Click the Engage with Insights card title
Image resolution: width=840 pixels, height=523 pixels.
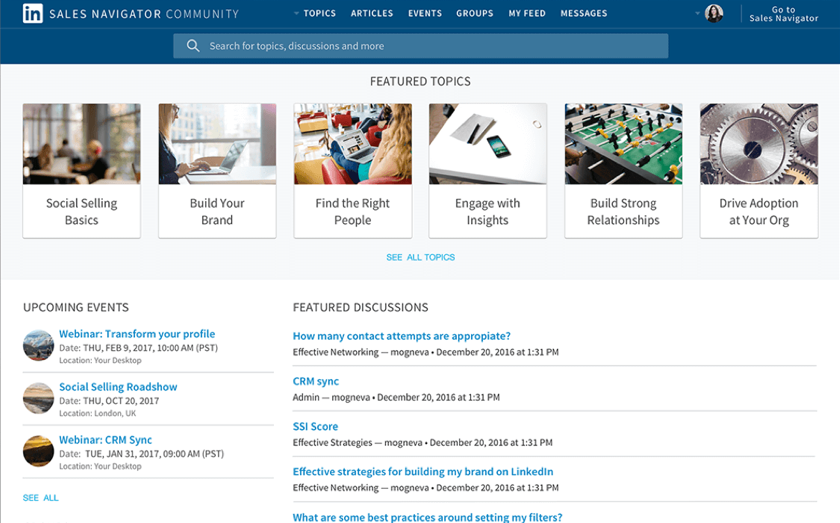(488, 212)
